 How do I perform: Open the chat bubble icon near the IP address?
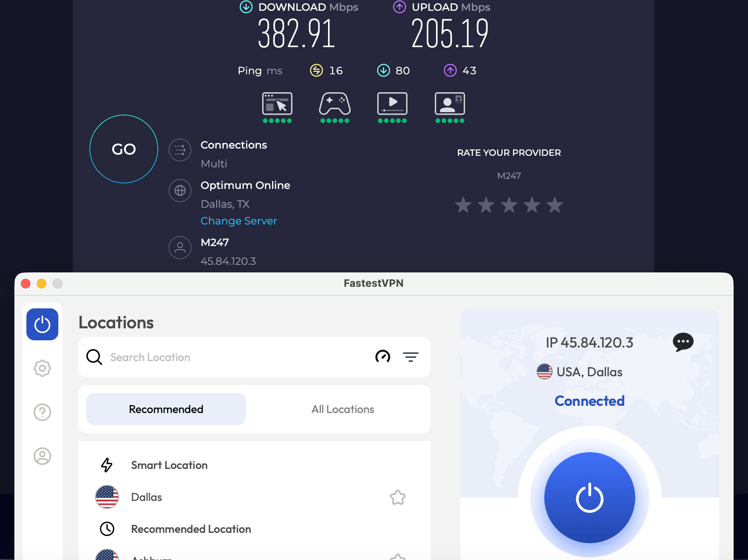pyautogui.click(x=684, y=342)
